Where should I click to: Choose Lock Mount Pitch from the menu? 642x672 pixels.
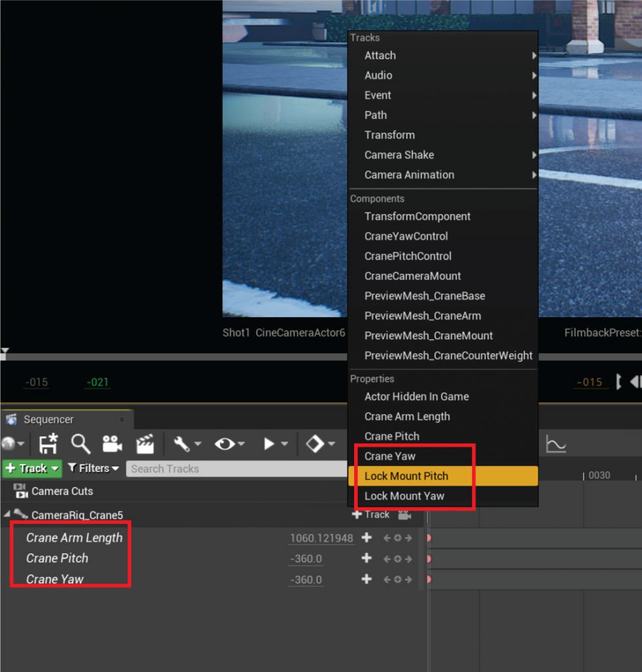(x=407, y=476)
